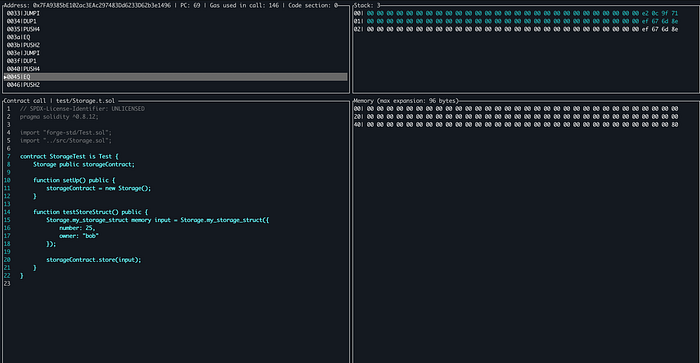
Task: Click source line 20 storageContract.store(input)
Action: pyautogui.click(x=94, y=260)
